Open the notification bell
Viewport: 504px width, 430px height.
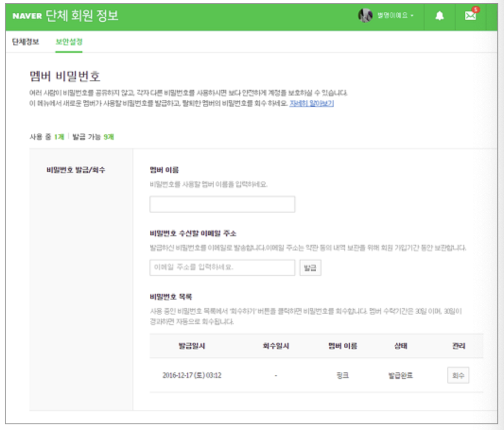pos(440,16)
